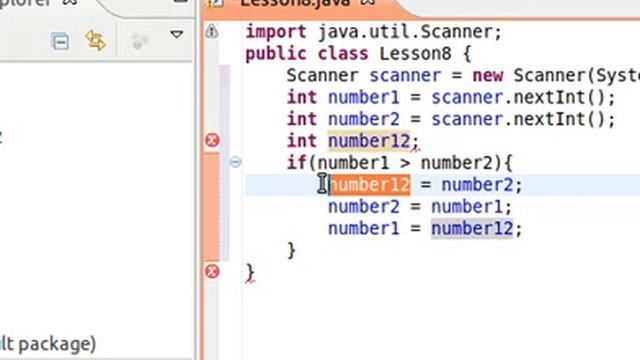
Task: Click the 'if' keyword in condition
Action: point(296,162)
